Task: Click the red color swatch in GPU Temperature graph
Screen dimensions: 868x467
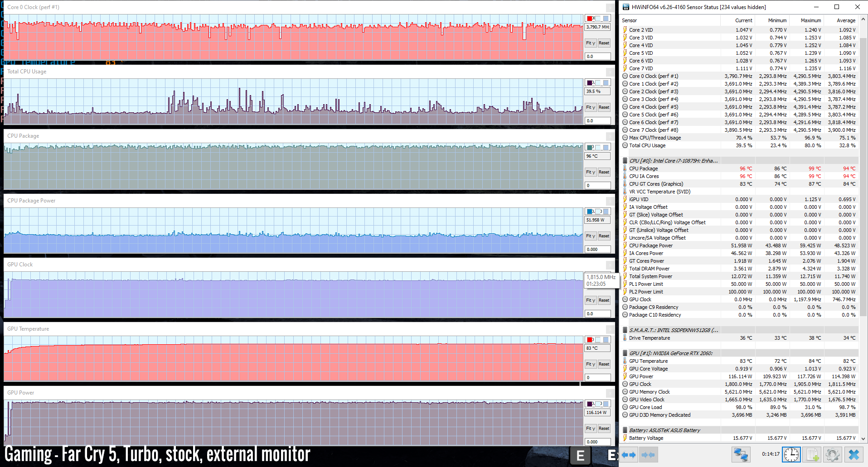Action: [x=590, y=340]
